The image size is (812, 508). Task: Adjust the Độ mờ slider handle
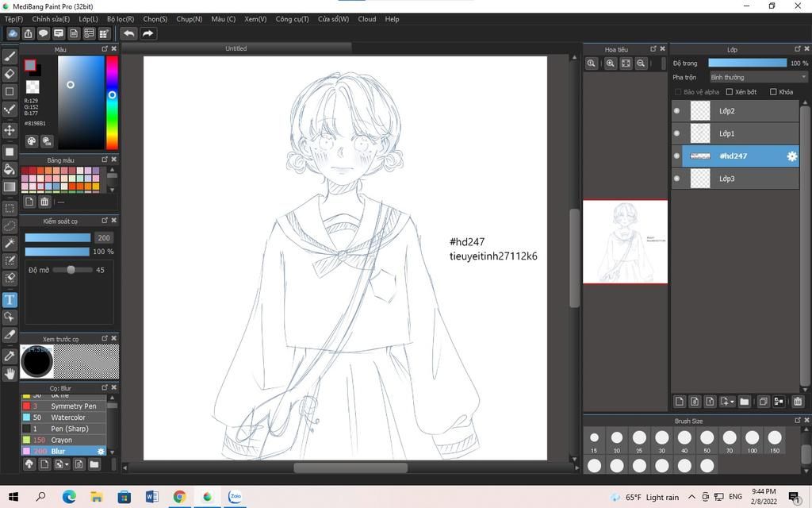pyautogui.click(x=71, y=270)
